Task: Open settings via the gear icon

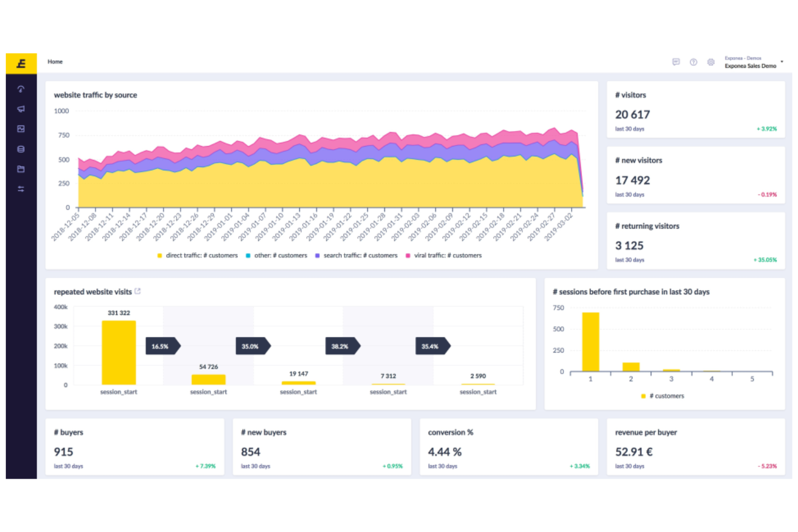Action: tap(711, 62)
